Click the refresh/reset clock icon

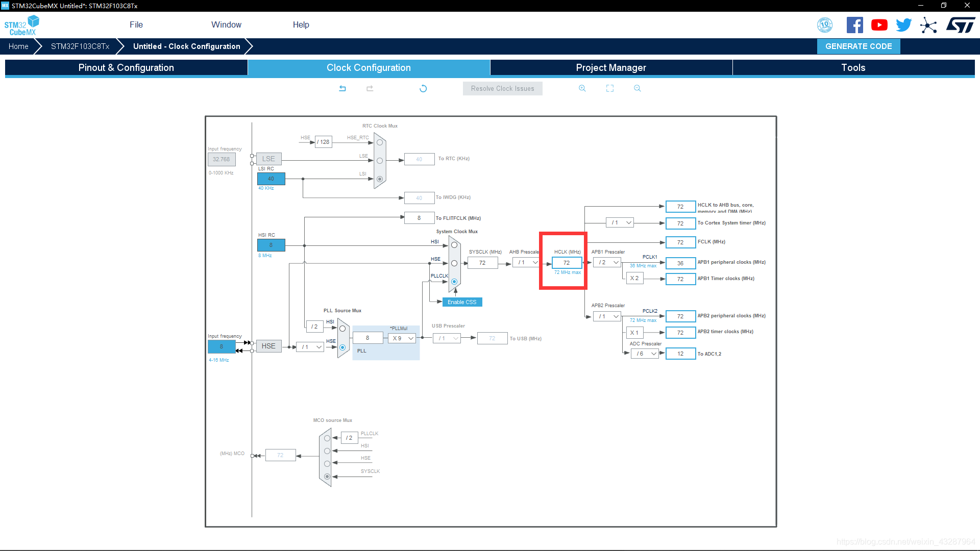[423, 88]
